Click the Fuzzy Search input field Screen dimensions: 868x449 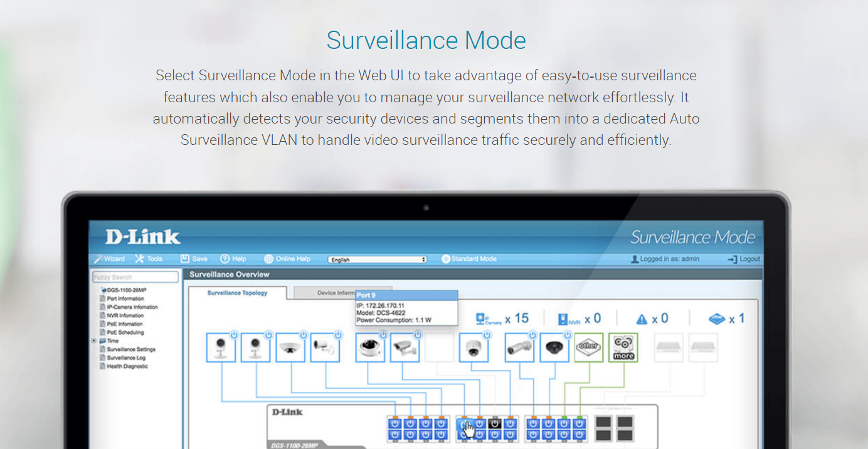(x=135, y=277)
